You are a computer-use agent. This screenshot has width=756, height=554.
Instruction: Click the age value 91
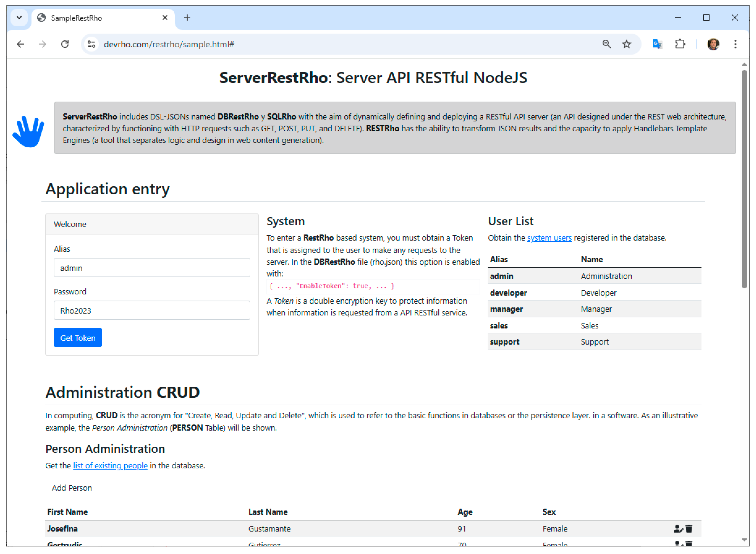[461, 528]
